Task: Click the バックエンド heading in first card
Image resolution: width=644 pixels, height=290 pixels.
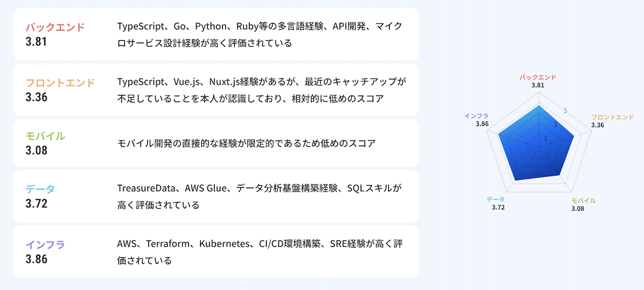Action: tap(55, 28)
